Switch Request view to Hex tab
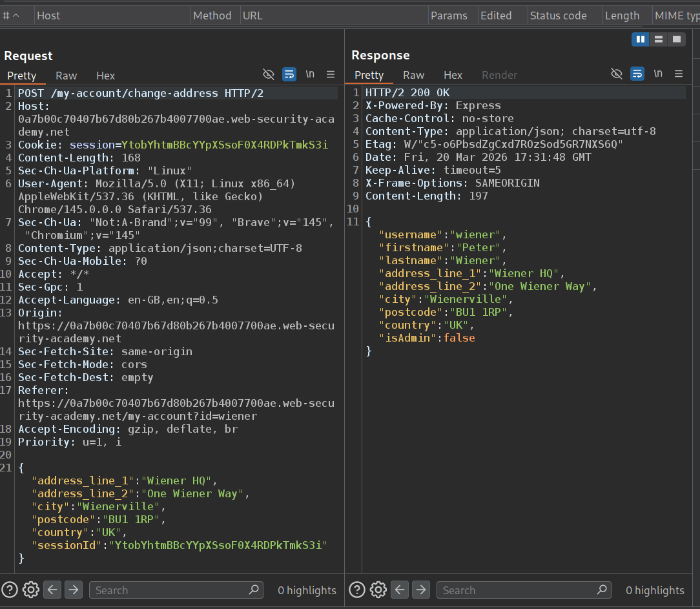The image size is (700, 609). [x=105, y=76]
